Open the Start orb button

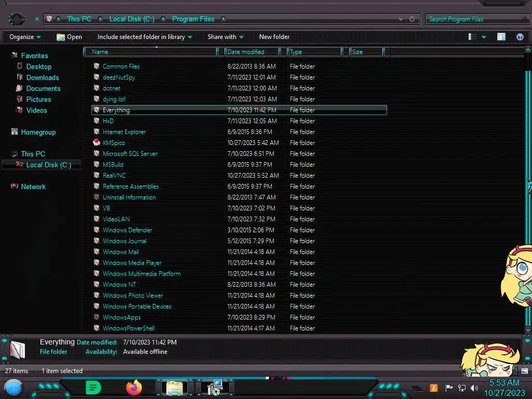tap(13, 388)
